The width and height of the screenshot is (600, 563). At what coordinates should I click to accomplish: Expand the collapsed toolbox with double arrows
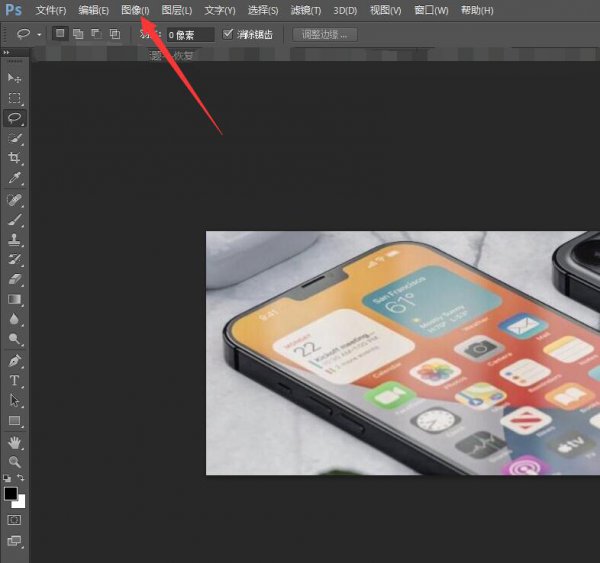tap(6, 52)
